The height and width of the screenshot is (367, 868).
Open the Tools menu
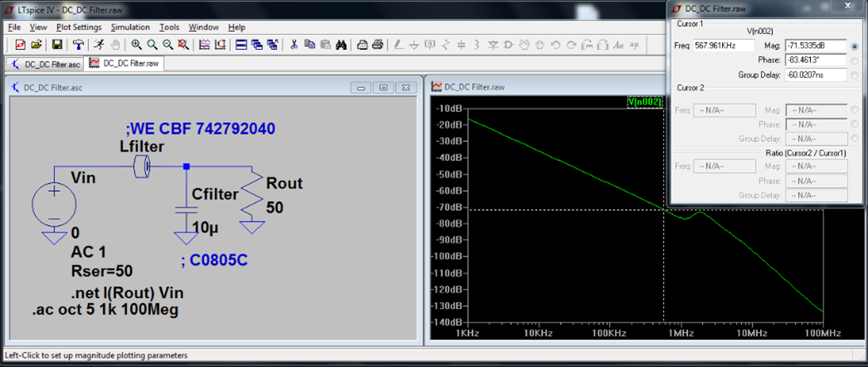click(169, 27)
